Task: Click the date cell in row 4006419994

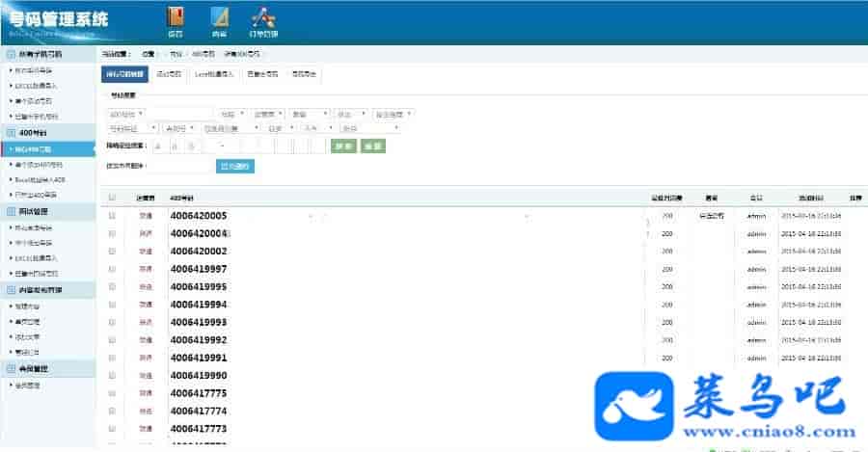Action: [811, 305]
